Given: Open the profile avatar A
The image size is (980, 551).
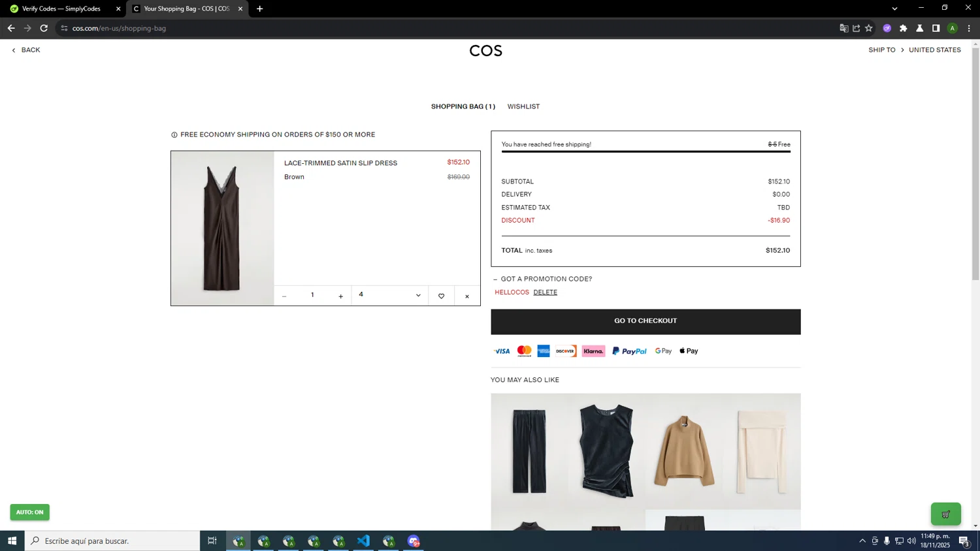Looking at the screenshot, I should 953,28.
